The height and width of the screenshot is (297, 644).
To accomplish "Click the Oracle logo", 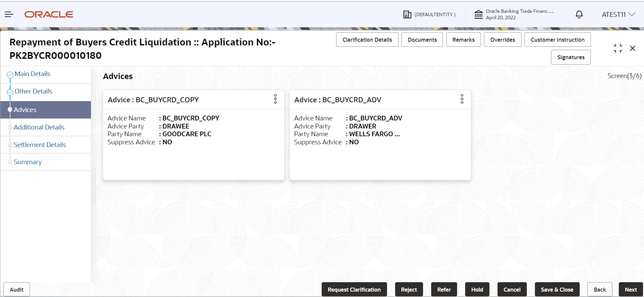I will (x=49, y=14).
